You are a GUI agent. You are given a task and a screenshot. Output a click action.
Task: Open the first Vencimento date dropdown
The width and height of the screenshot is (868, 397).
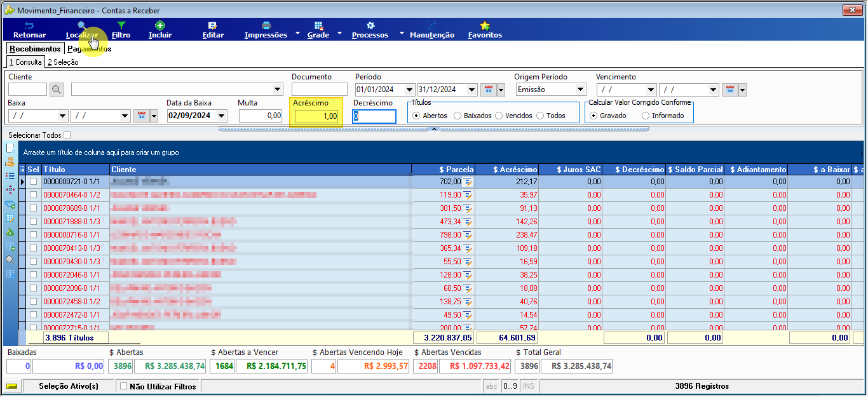pyautogui.click(x=650, y=90)
